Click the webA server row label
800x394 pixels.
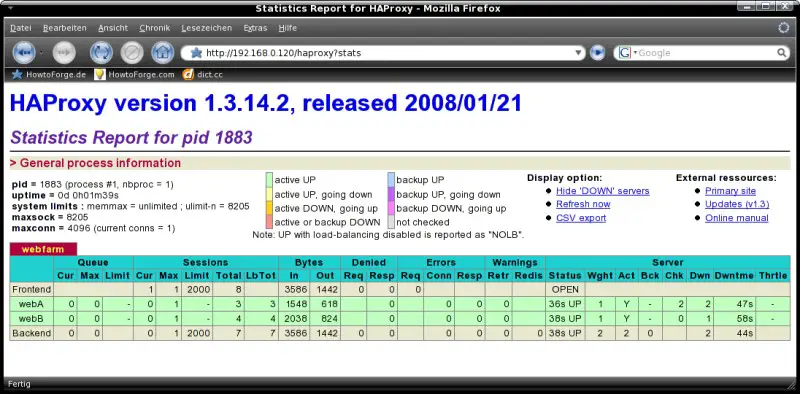click(32, 304)
